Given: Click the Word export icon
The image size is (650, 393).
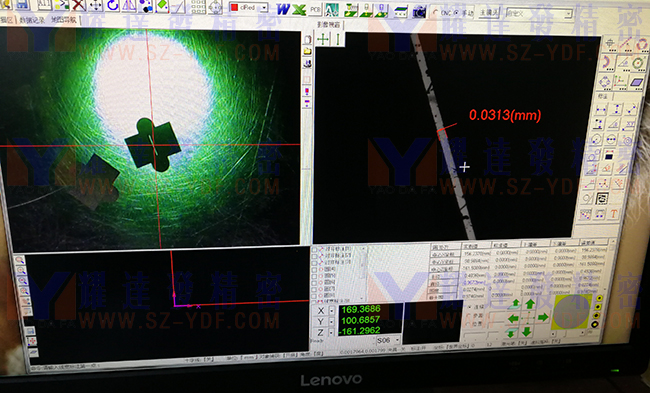Looking at the screenshot, I should point(284,9).
